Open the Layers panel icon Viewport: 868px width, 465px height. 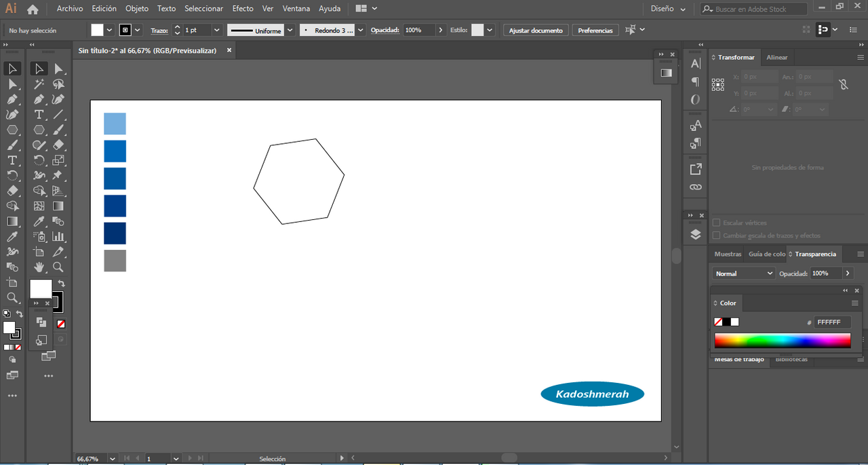(695, 234)
